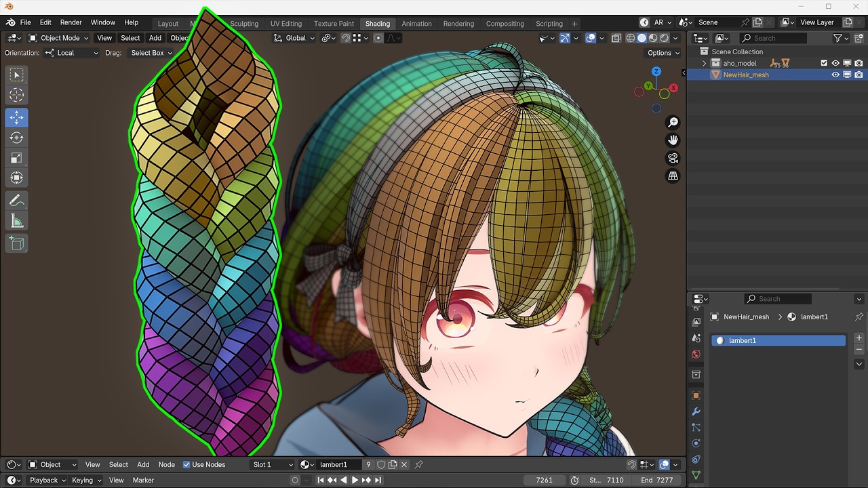Select the Transform tool

tap(17, 178)
